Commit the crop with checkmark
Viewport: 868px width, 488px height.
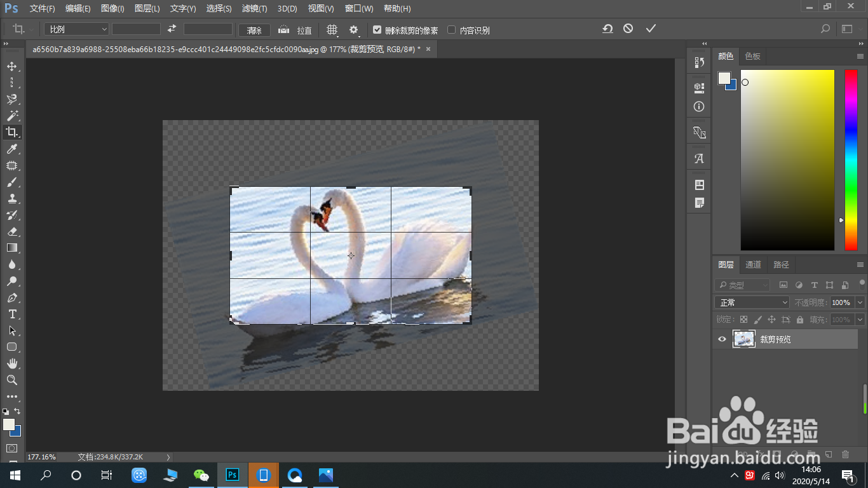650,29
